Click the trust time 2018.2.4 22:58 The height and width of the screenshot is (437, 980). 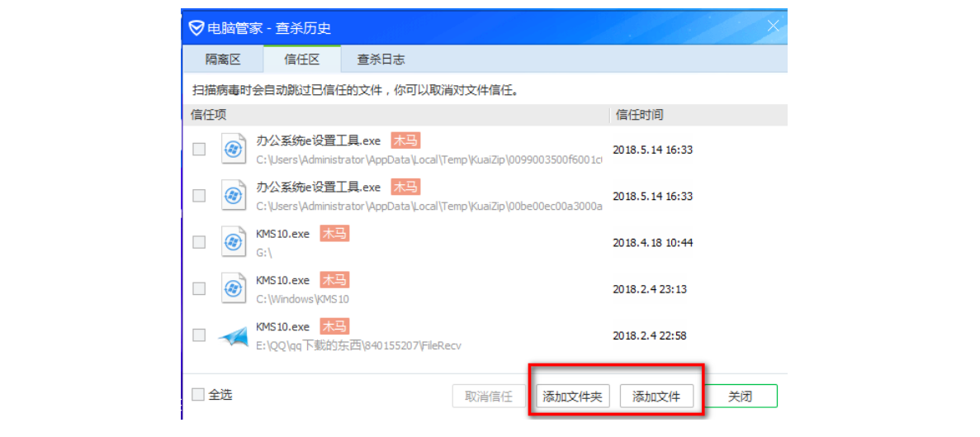[650, 335]
